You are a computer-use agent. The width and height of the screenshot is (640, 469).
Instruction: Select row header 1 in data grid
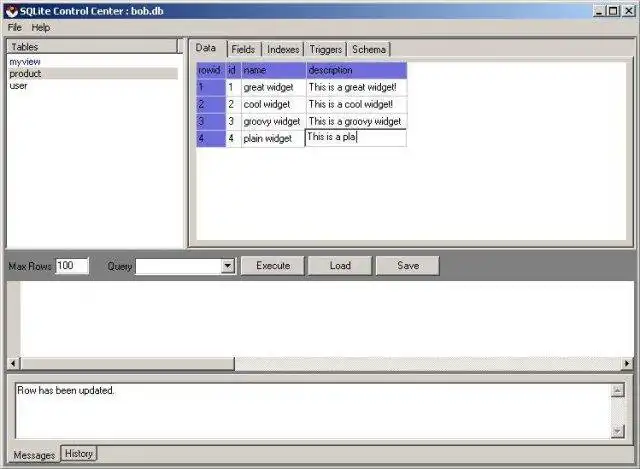point(211,87)
